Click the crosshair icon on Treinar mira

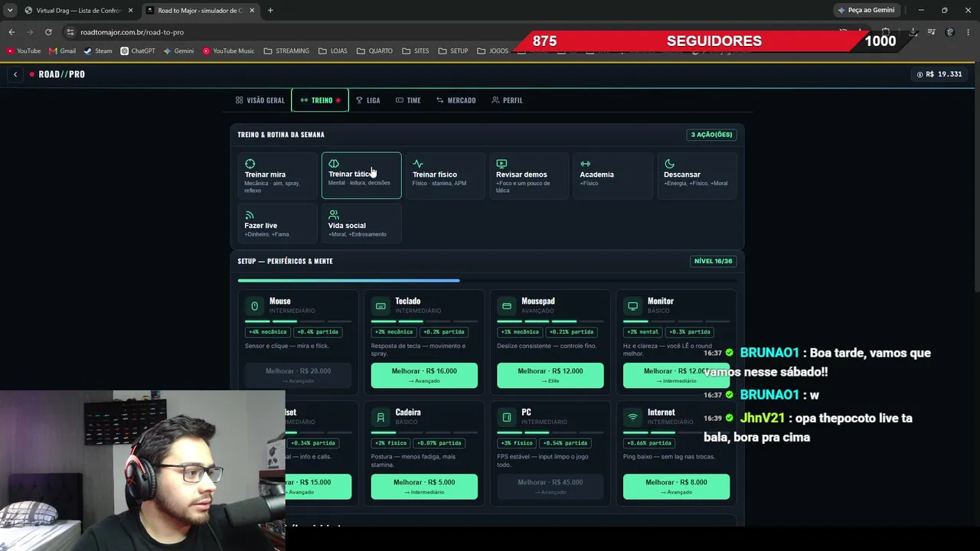[250, 164]
